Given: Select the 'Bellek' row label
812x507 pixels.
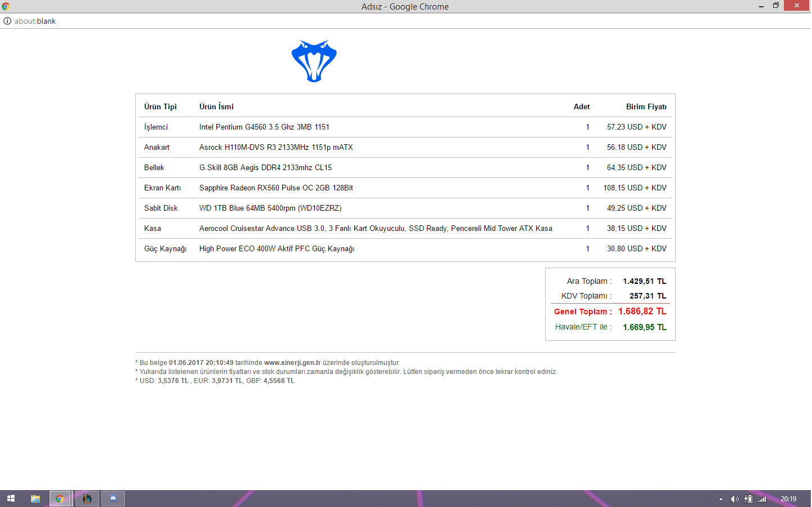Looking at the screenshot, I should pos(154,167).
